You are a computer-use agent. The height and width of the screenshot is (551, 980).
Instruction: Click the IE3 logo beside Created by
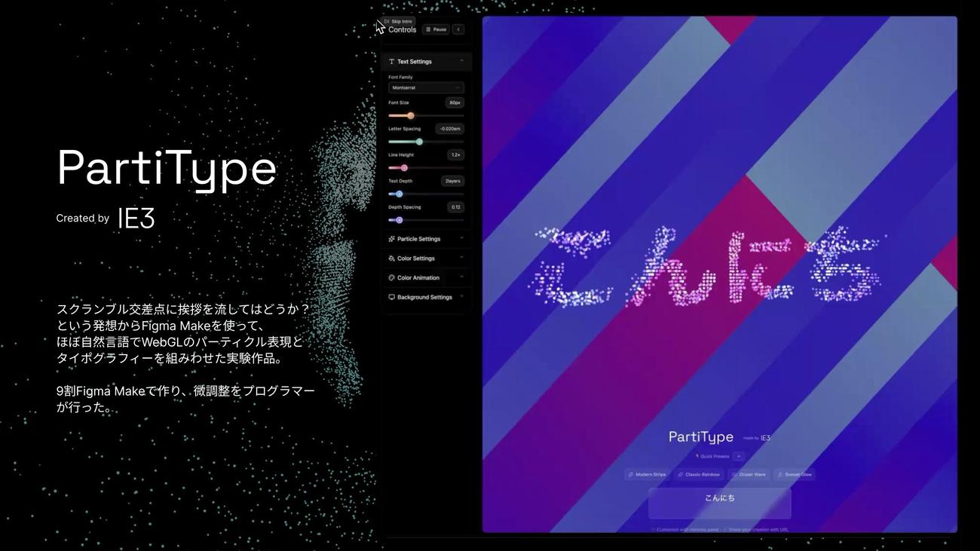[136, 219]
